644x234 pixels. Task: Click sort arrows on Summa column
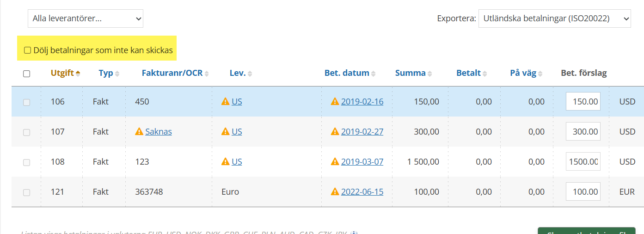430,74
